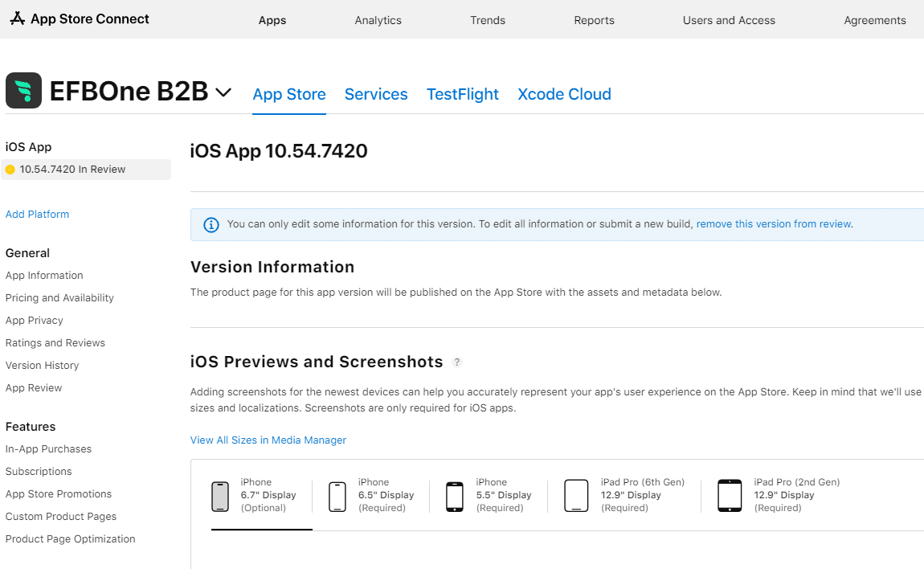Open Product Page Optimization in the sidebar
Image resolution: width=924 pixels, height=569 pixels.
tap(70, 539)
